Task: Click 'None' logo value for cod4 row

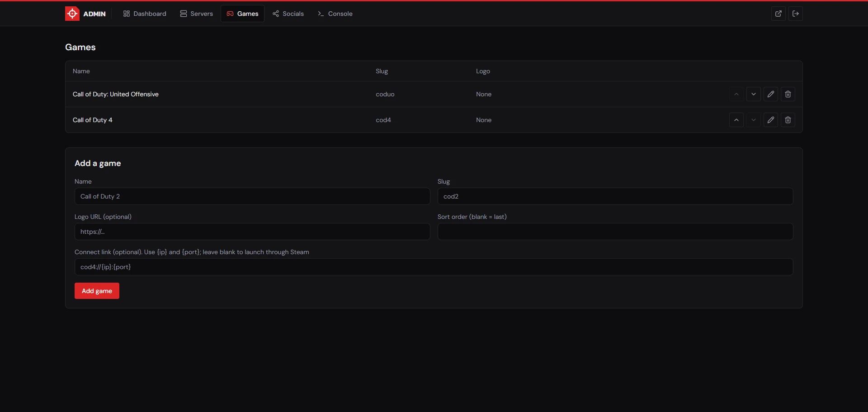Action: pyautogui.click(x=484, y=120)
